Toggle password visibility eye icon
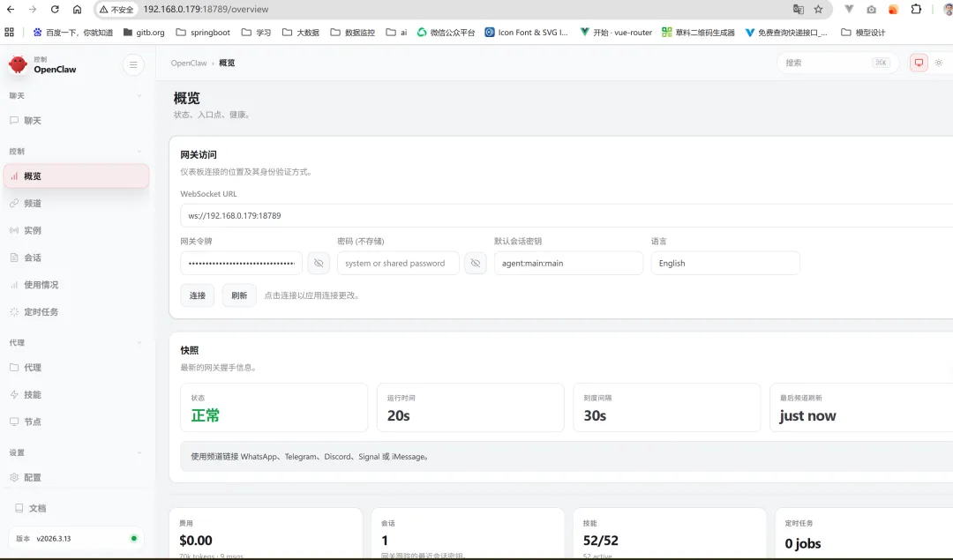 tap(476, 263)
